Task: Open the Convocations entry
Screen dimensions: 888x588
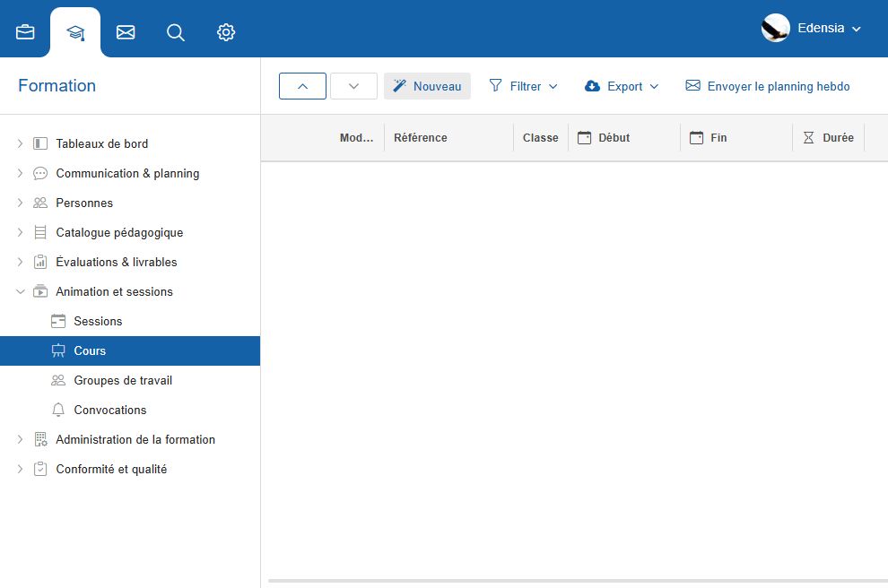Action: point(130,410)
